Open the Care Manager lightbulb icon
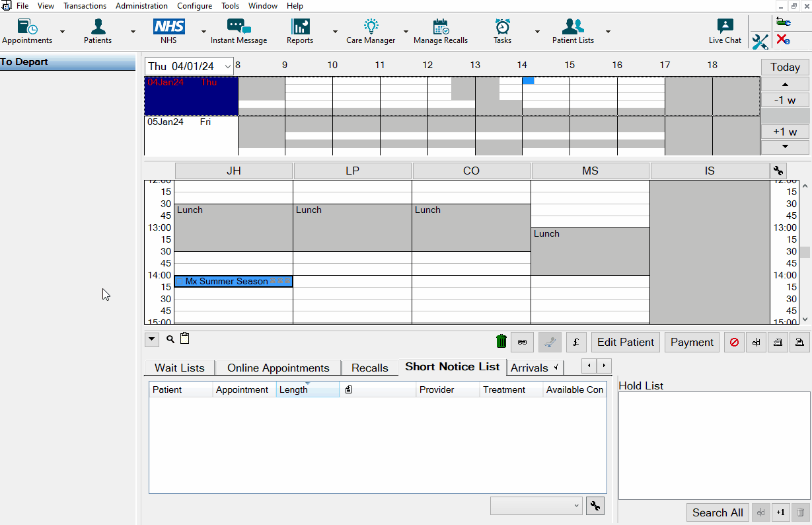 click(371, 31)
